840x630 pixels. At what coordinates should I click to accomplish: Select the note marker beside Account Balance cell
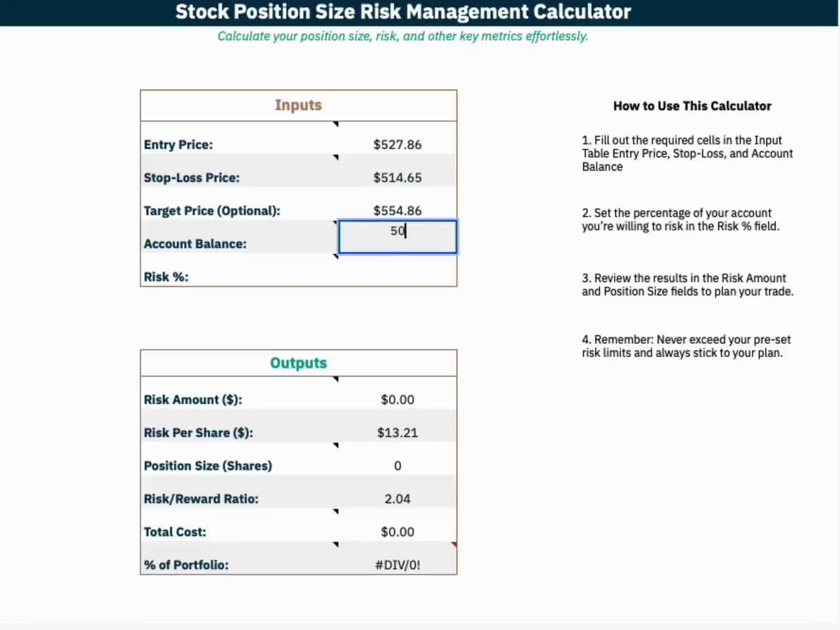[x=335, y=222]
